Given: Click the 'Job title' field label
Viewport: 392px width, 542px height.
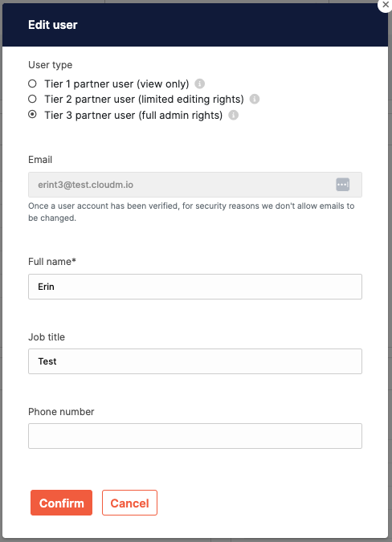Looking at the screenshot, I should tap(47, 337).
